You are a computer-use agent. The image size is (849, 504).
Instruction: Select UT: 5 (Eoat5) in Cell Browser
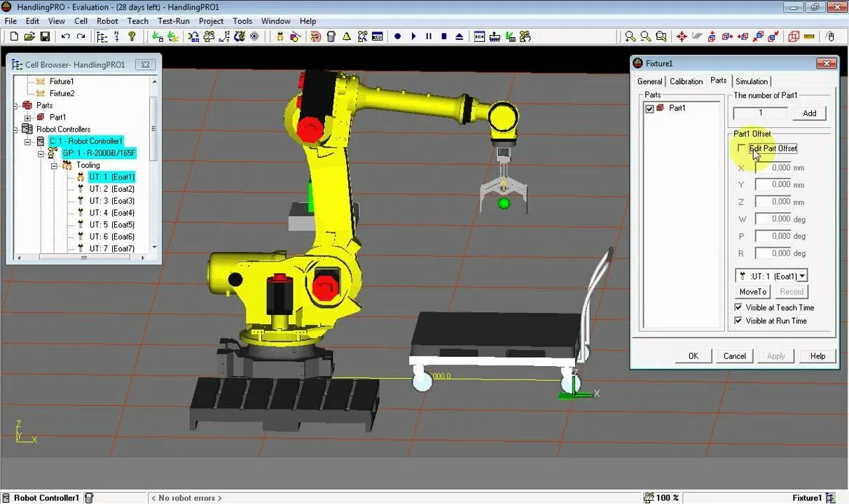[111, 225]
